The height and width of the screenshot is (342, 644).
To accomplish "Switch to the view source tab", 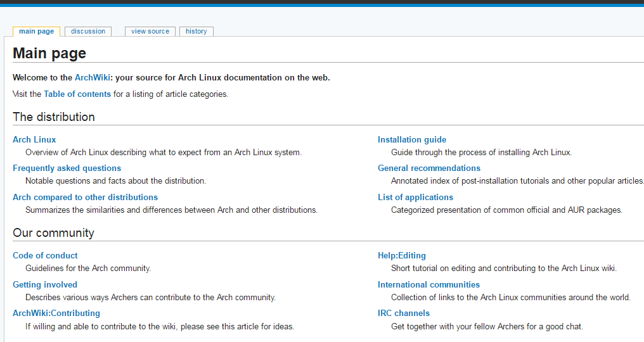I will tap(150, 31).
